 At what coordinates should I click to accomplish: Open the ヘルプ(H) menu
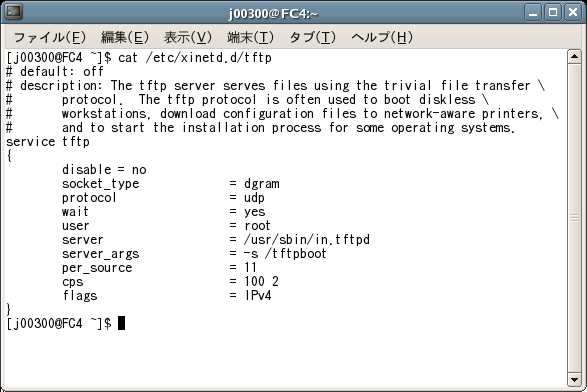coord(382,37)
